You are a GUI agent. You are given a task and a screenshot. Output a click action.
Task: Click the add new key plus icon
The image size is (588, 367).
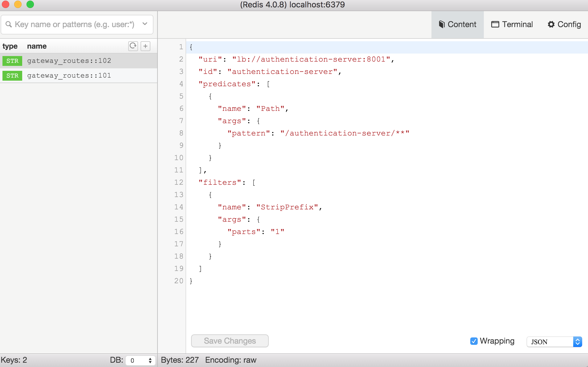tap(145, 46)
